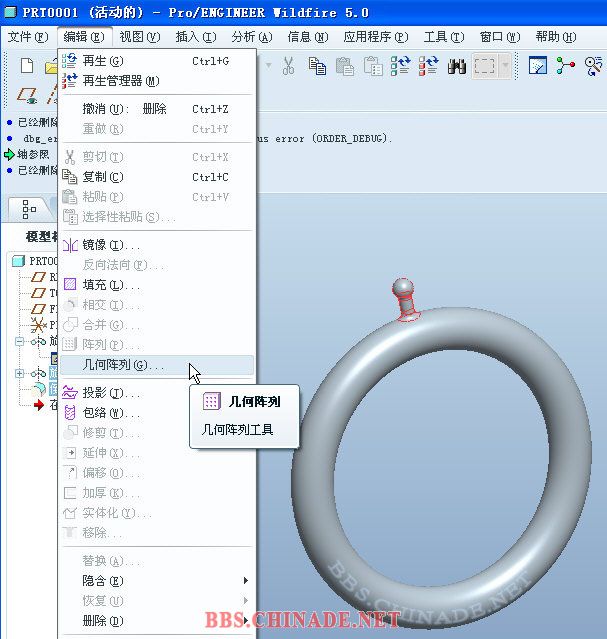Click the Project icon in Edit menu
The height and width of the screenshot is (639, 607).
pyautogui.click(x=70, y=393)
